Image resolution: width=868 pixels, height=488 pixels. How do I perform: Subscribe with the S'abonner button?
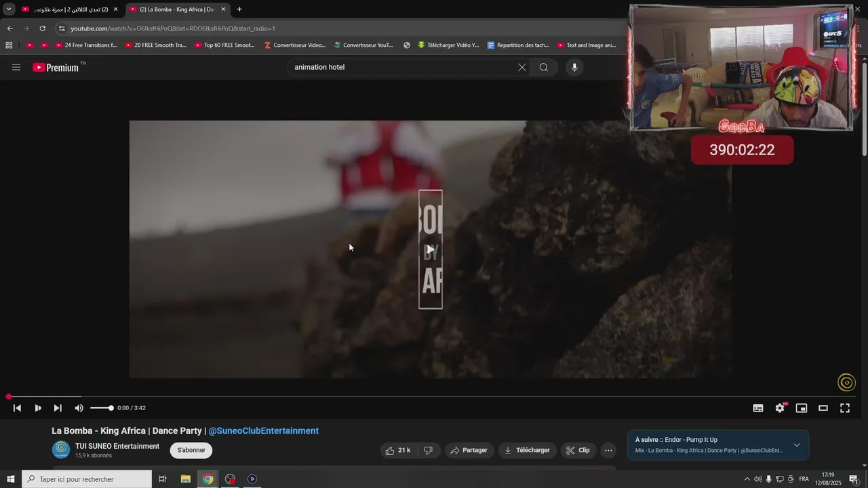pos(191,450)
